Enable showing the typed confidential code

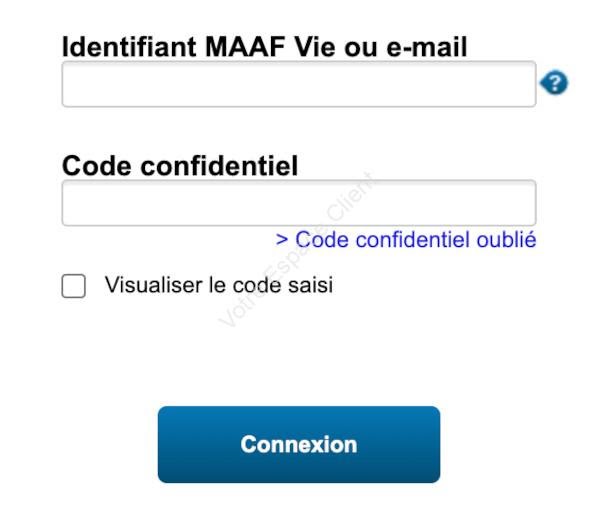[73, 286]
